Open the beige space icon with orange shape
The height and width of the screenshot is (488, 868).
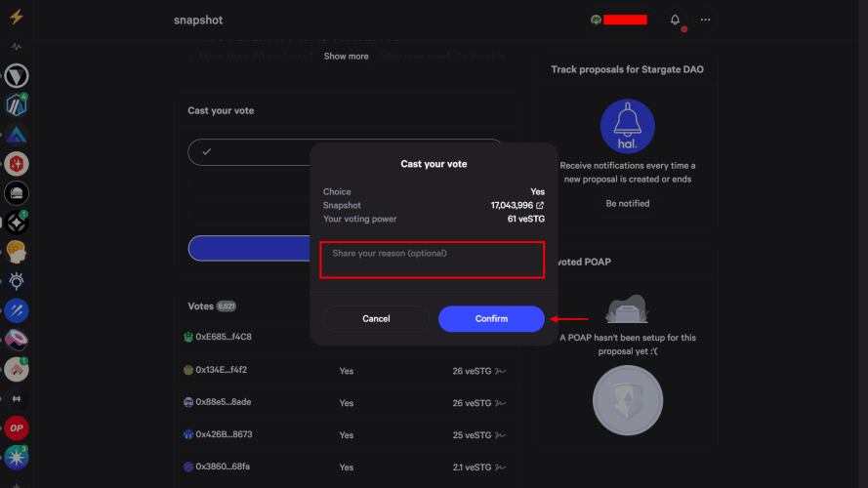(x=17, y=369)
